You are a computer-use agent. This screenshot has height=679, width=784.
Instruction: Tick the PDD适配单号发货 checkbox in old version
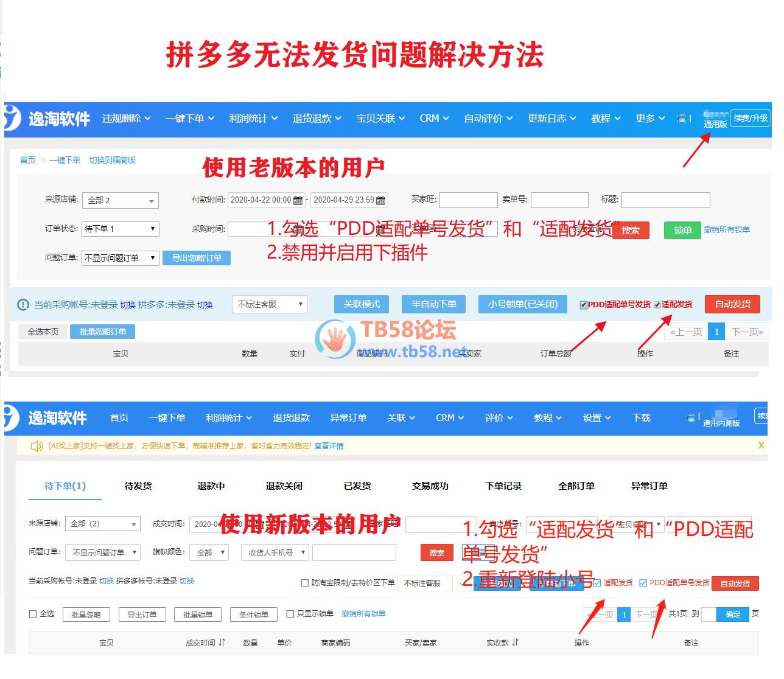583,305
